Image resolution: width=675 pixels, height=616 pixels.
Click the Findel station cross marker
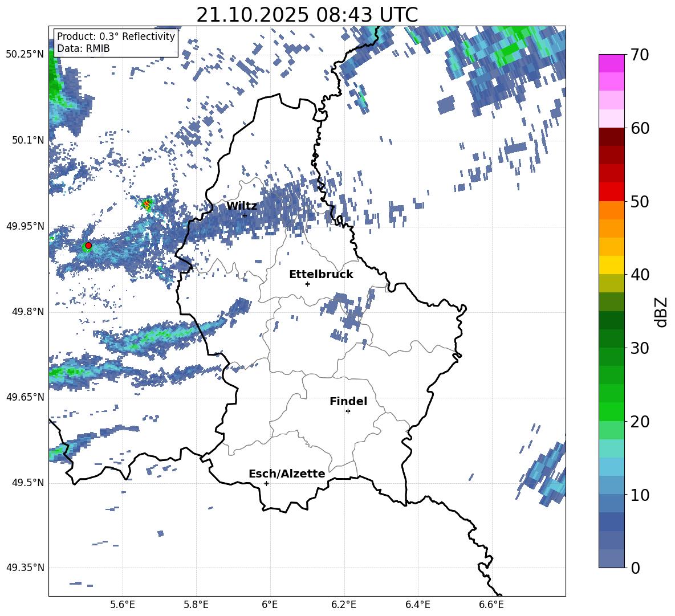coord(348,411)
